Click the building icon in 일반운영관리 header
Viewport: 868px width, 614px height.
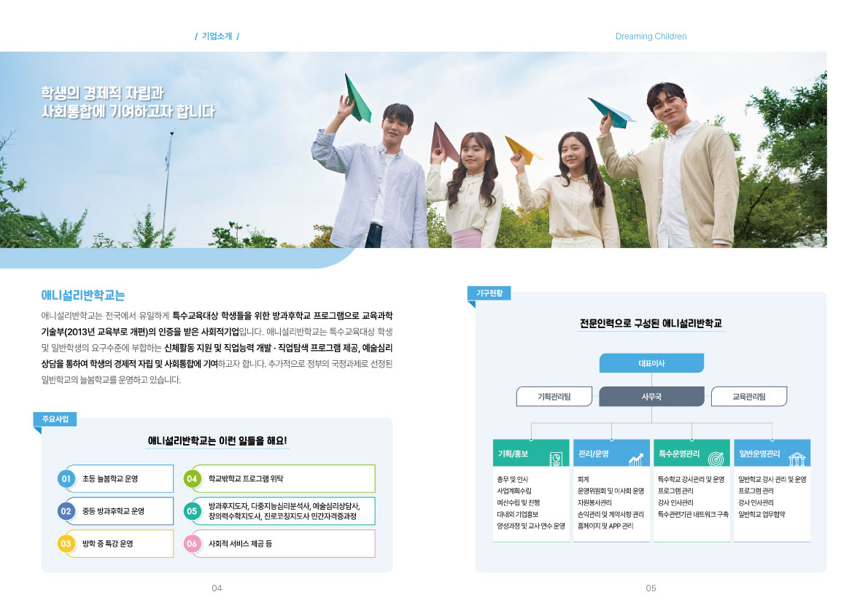click(796, 458)
